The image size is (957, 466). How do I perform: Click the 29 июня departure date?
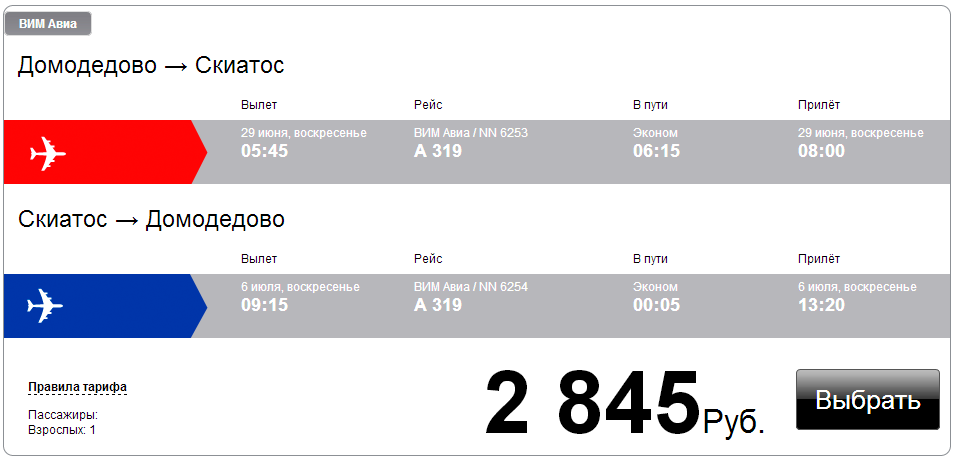303,133
